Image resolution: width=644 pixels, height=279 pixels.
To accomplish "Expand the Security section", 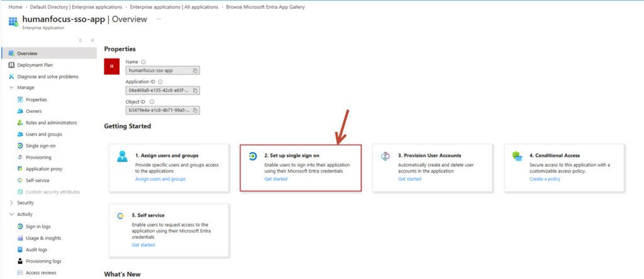I will [11, 203].
